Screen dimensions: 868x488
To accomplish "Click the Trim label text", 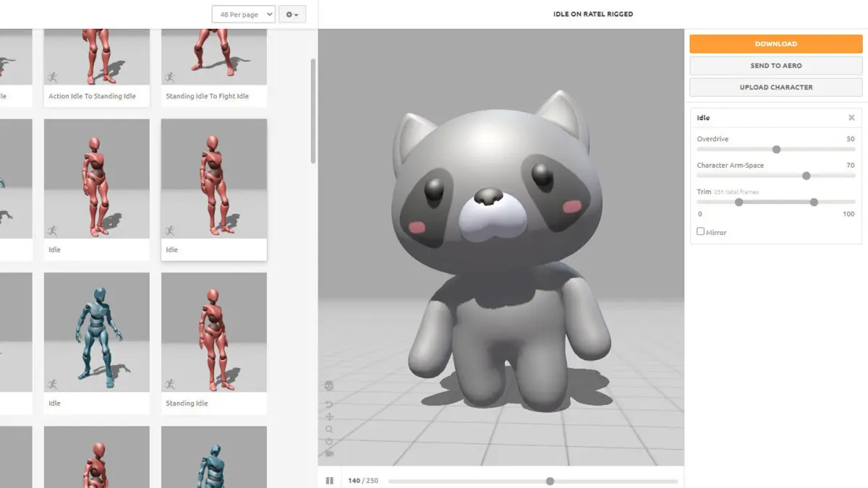I will [x=704, y=192].
